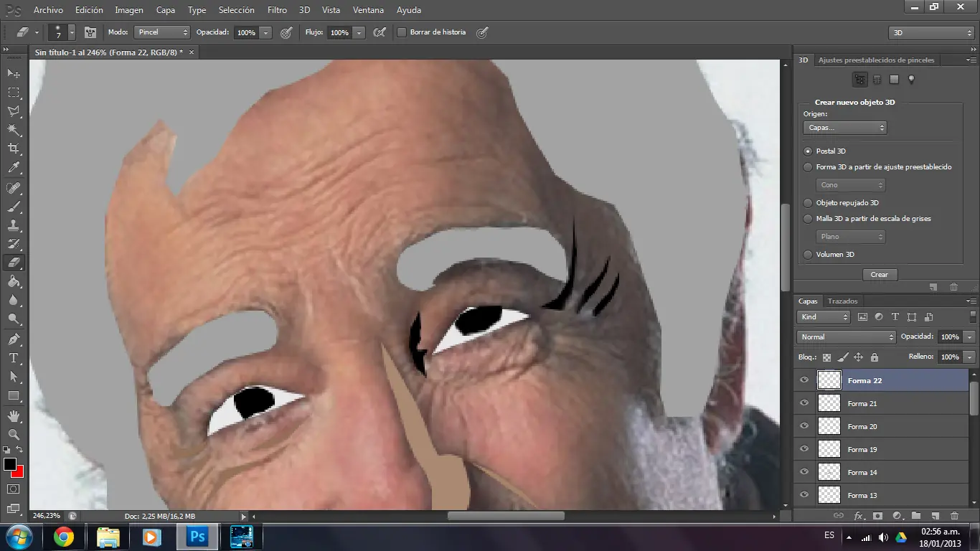Click the Crear button

[880, 275]
